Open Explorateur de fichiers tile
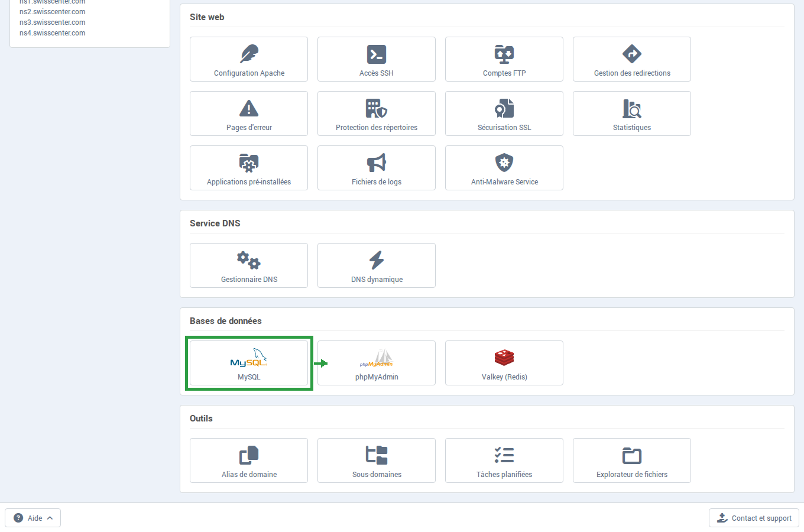This screenshot has width=804, height=532. (x=632, y=460)
